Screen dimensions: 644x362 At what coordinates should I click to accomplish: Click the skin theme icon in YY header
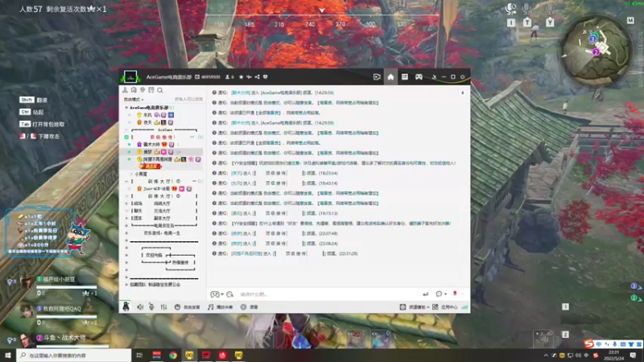coord(434,76)
